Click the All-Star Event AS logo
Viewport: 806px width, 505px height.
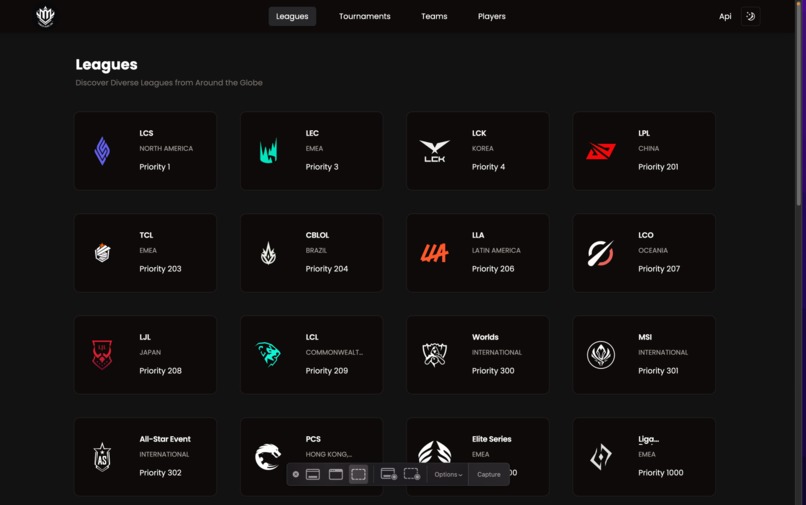pos(102,457)
